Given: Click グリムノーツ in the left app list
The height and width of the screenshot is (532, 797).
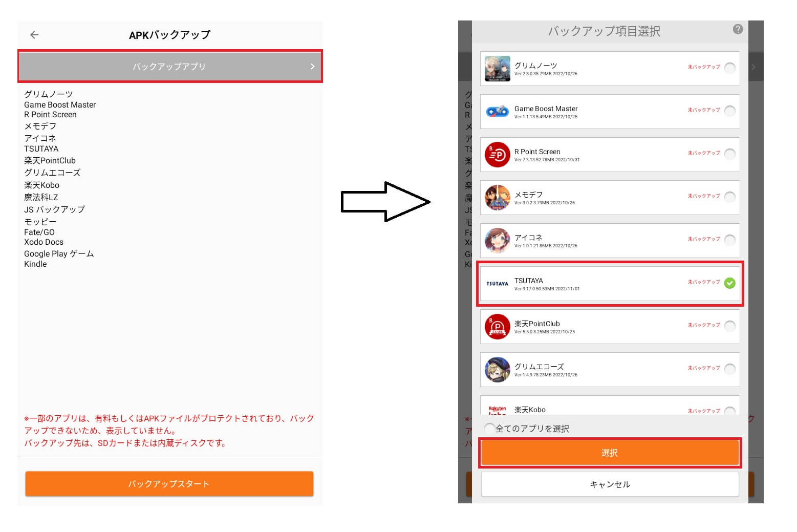Looking at the screenshot, I should click(49, 94).
